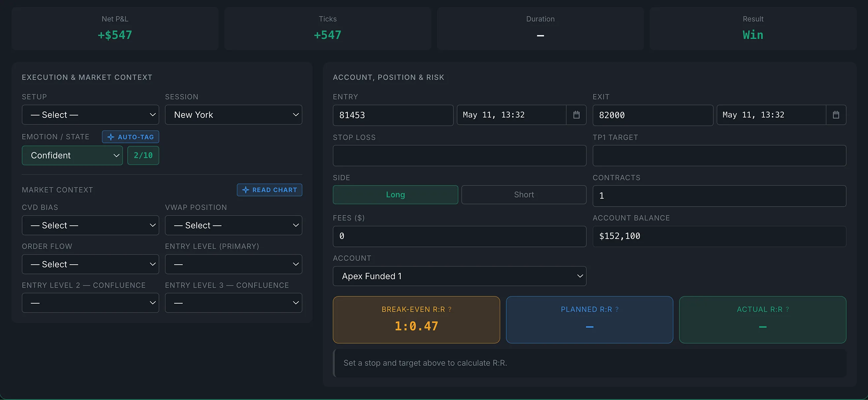Viewport: 868px width, 400px height.
Task: Click the Break-Even R:R value 1:0.47
Action: point(416,326)
